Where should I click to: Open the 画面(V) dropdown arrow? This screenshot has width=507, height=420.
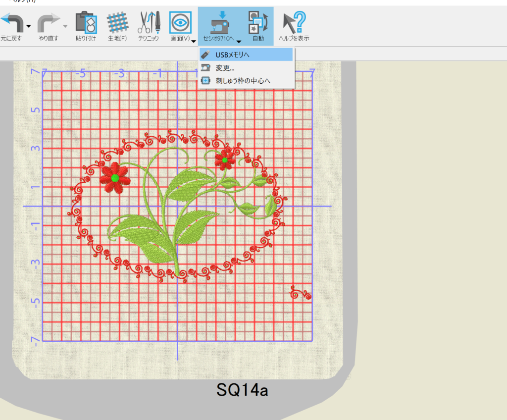[x=194, y=42]
